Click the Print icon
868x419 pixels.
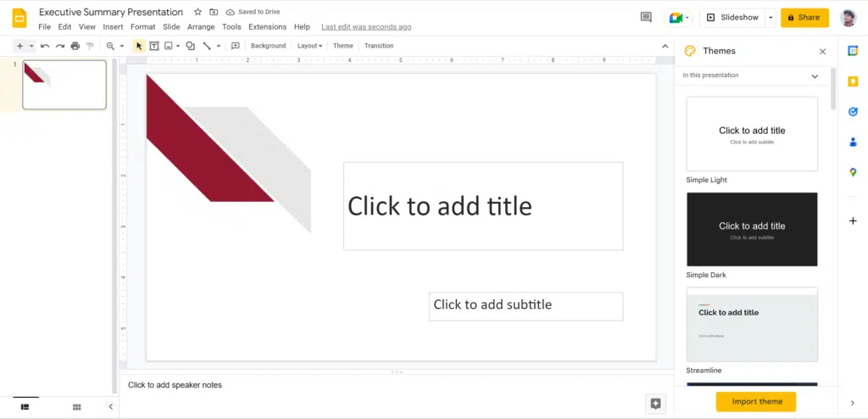tap(75, 46)
